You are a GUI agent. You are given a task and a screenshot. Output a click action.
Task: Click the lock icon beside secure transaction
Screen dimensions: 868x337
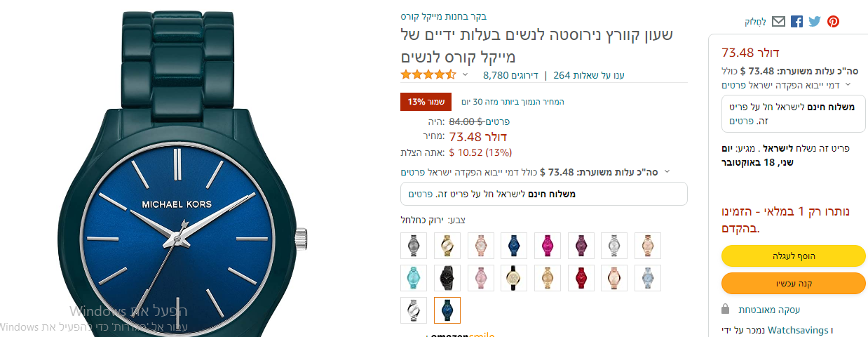pyautogui.click(x=726, y=309)
